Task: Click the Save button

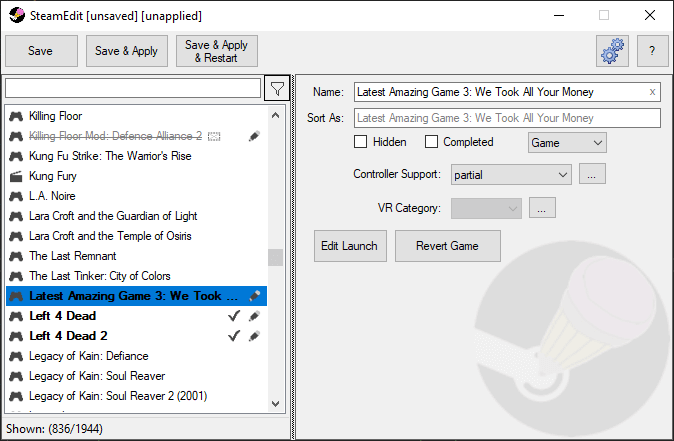Action: (x=41, y=51)
